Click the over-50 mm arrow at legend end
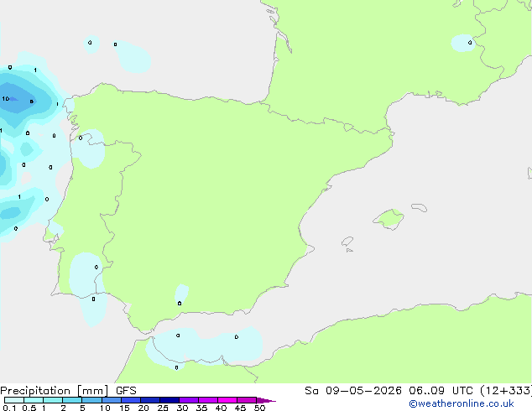The width and height of the screenshot is (532, 411). (x=266, y=400)
